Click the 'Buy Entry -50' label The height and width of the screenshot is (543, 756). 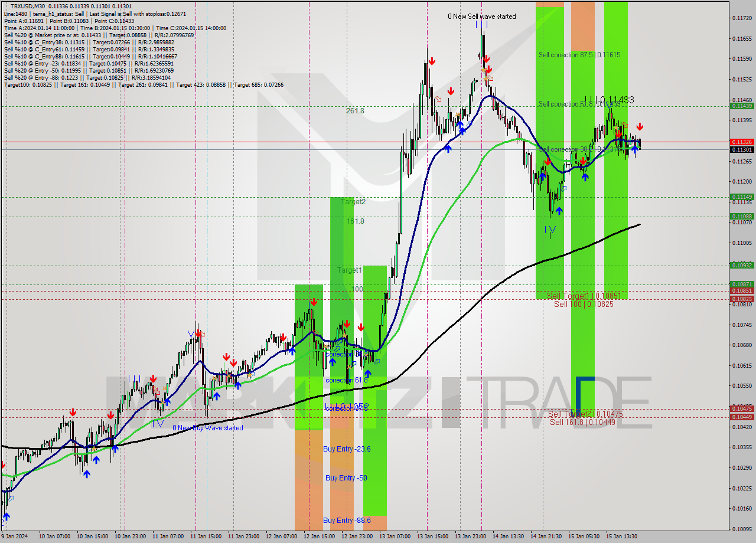point(346,478)
